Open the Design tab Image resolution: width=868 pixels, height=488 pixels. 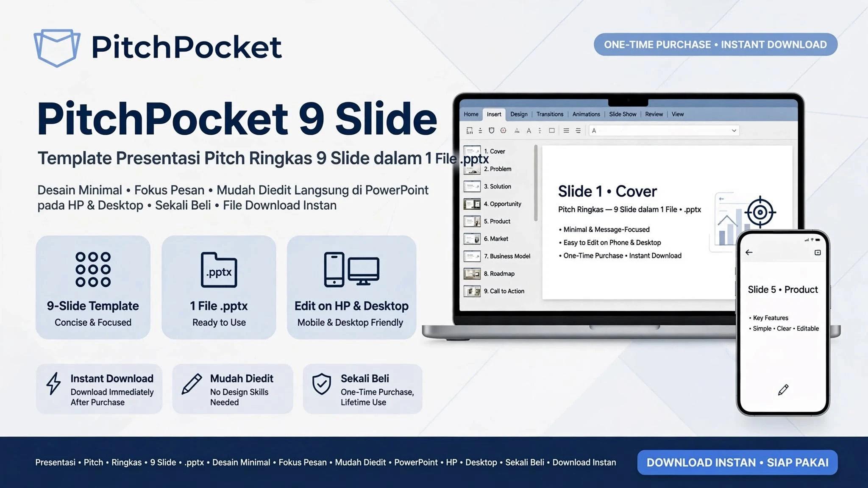519,114
